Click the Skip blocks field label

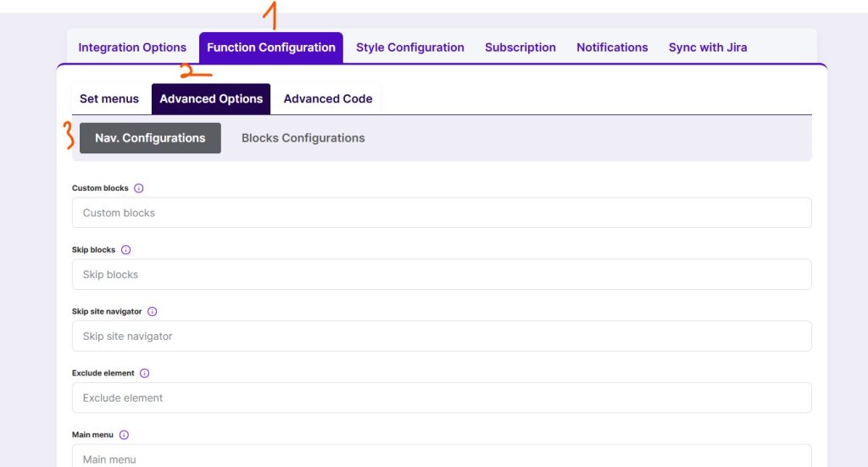(93, 250)
